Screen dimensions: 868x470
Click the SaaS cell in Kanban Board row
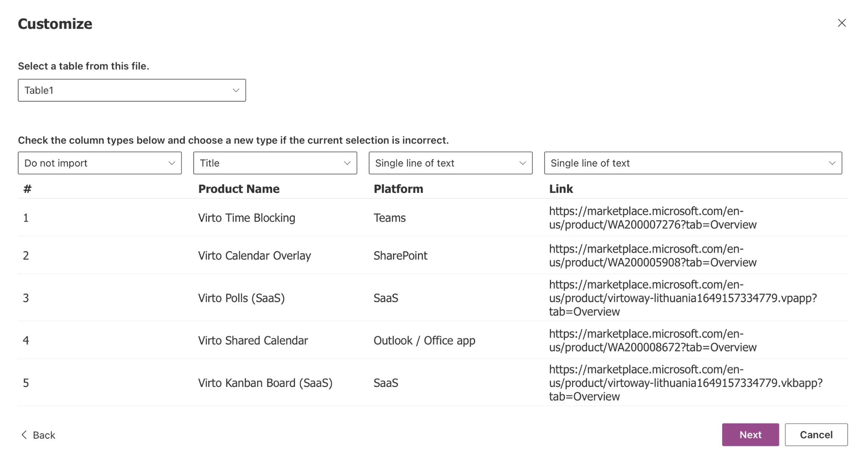point(386,383)
